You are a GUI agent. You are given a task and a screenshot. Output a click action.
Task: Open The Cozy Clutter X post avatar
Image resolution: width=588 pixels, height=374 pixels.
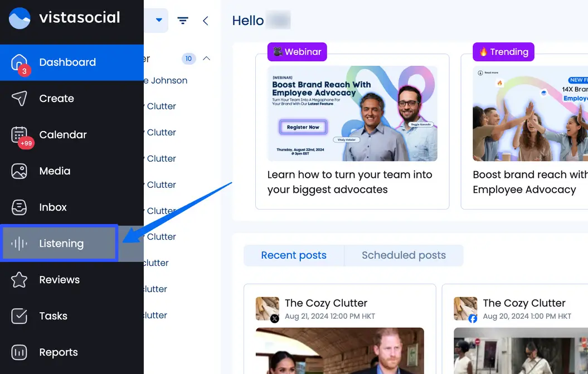click(267, 308)
